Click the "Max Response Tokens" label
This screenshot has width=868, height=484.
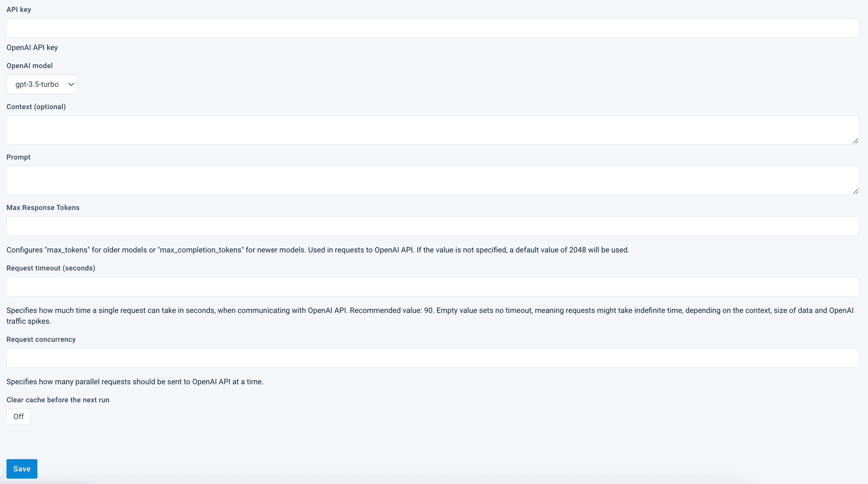pos(43,207)
